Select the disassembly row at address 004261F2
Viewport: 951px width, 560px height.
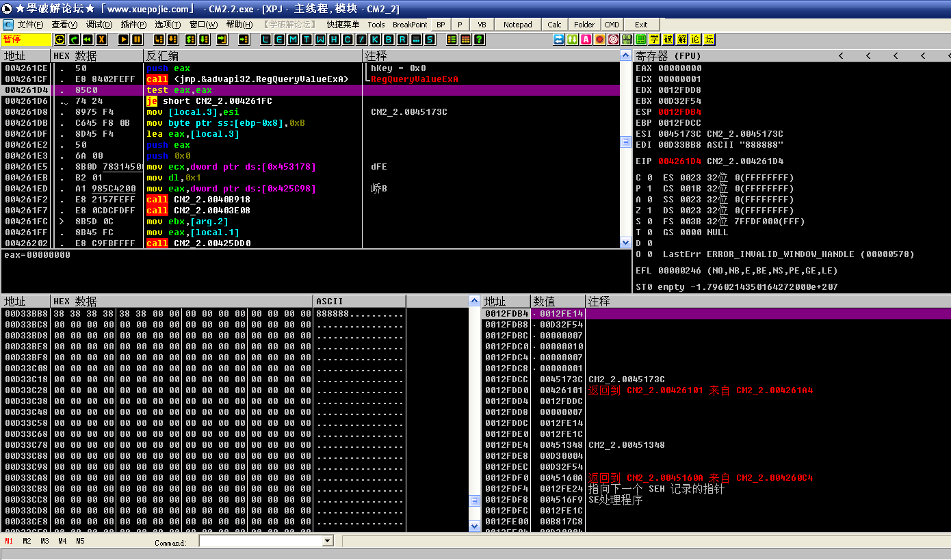(309, 200)
